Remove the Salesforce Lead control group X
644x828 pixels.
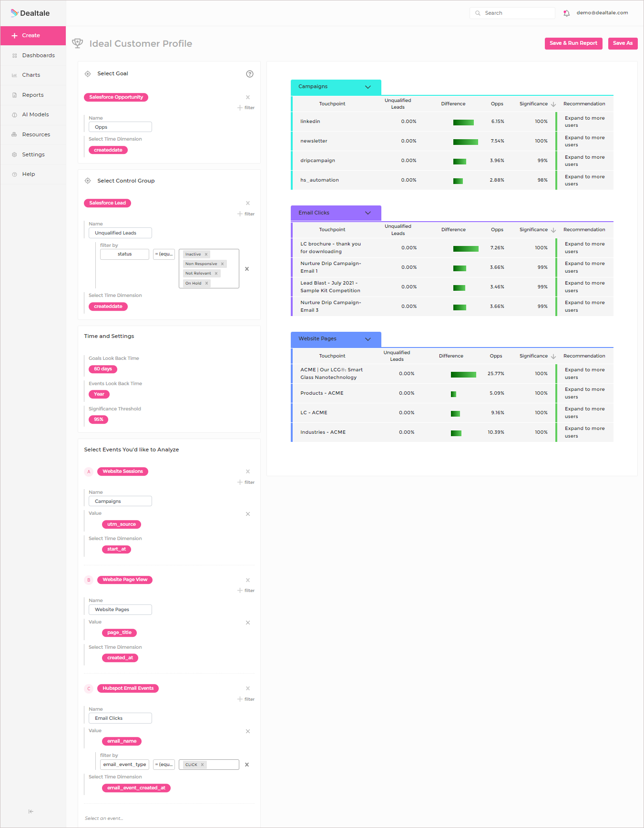coord(248,203)
